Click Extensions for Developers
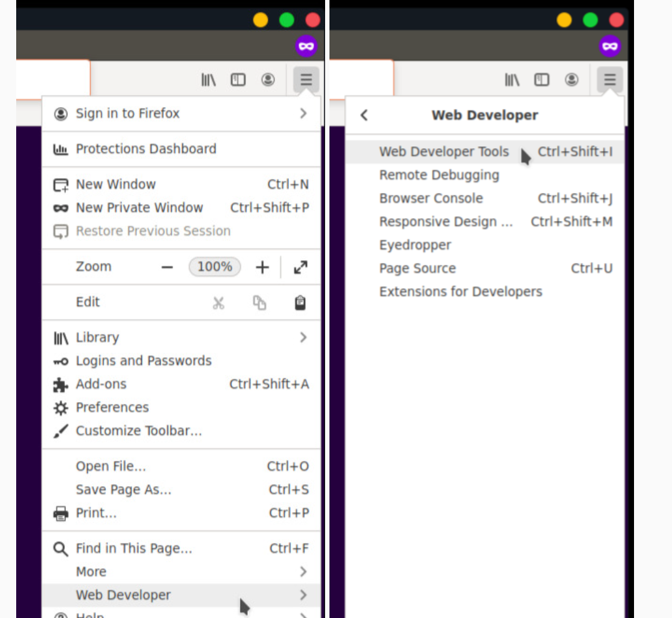 (460, 292)
